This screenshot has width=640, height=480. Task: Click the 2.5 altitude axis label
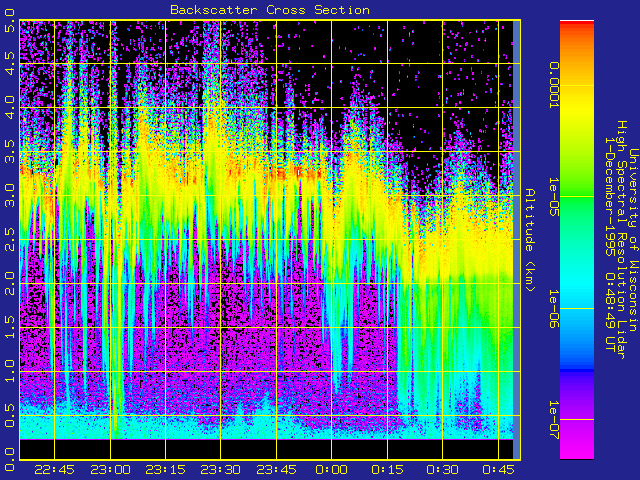9,240
